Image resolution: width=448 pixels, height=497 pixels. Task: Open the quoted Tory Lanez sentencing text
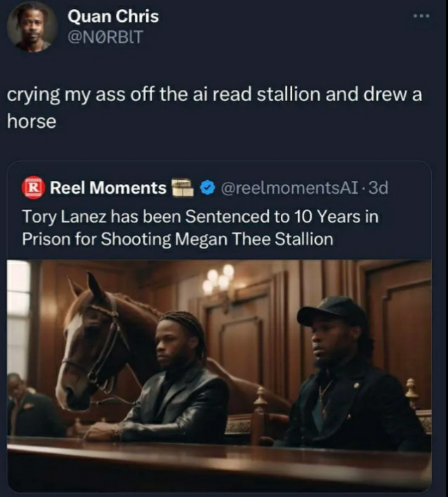pos(199,227)
